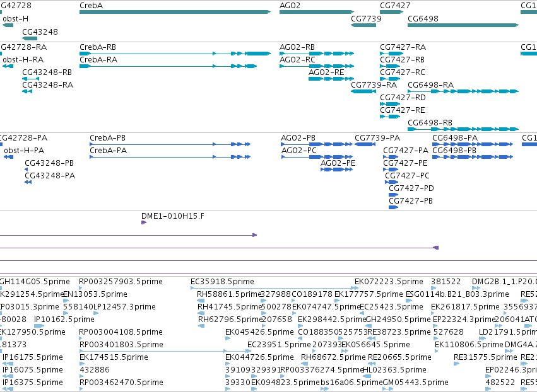
Task: Click the RH68672.5prime EST label
Action: 333,357
